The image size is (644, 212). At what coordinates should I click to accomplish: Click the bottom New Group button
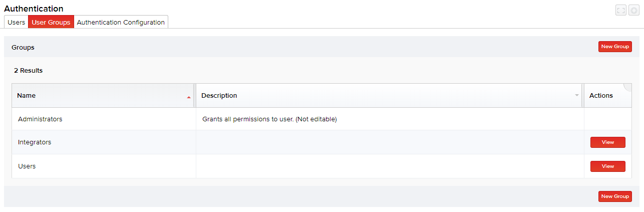pyautogui.click(x=615, y=196)
